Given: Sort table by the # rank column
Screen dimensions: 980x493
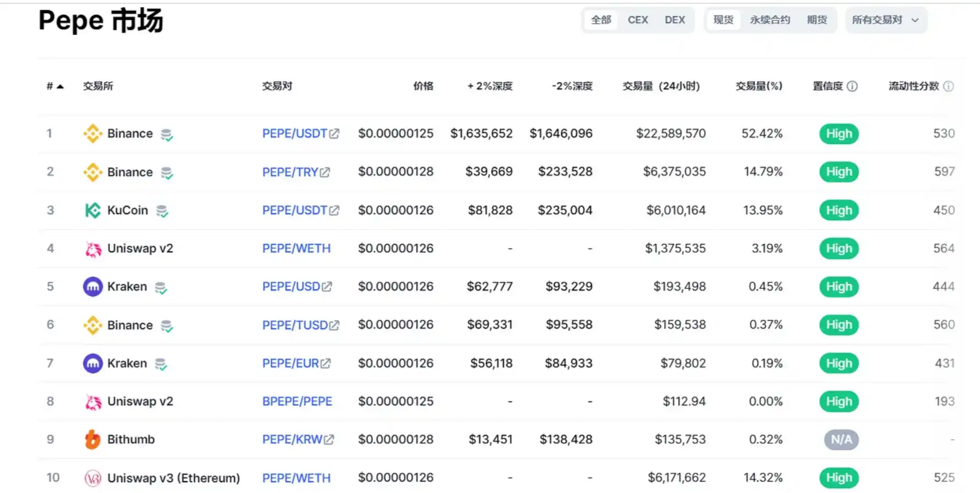Looking at the screenshot, I should tap(55, 86).
